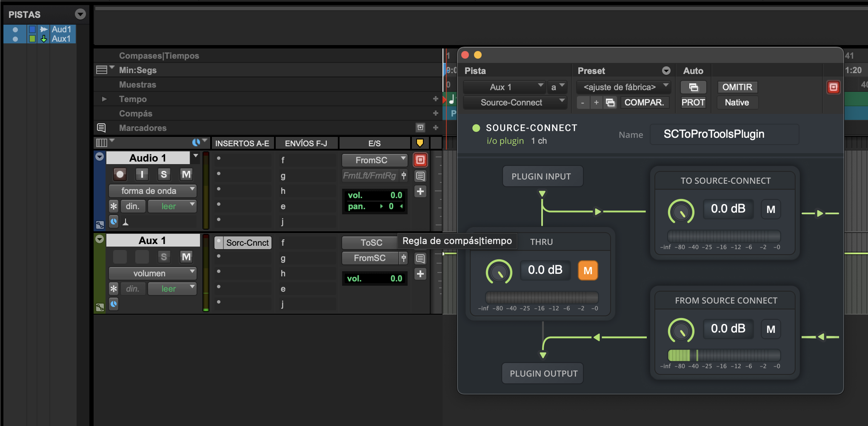Click the OMITIR bypass button
The height and width of the screenshot is (426, 868).
pyautogui.click(x=737, y=87)
